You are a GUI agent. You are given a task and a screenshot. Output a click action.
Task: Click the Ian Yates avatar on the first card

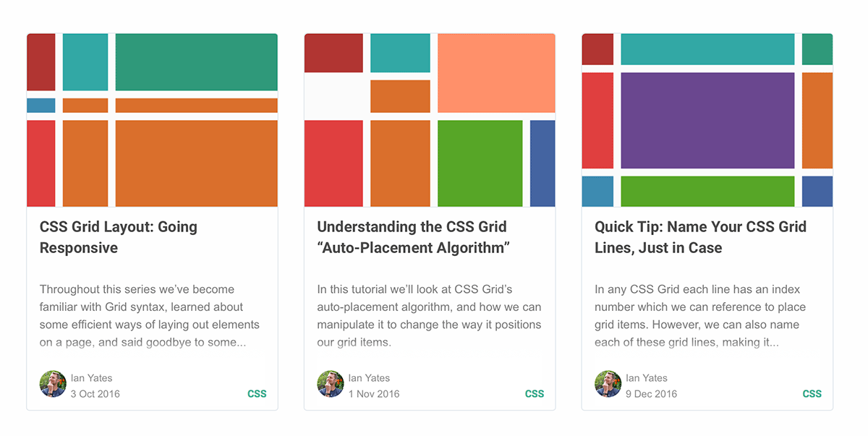click(x=53, y=382)
